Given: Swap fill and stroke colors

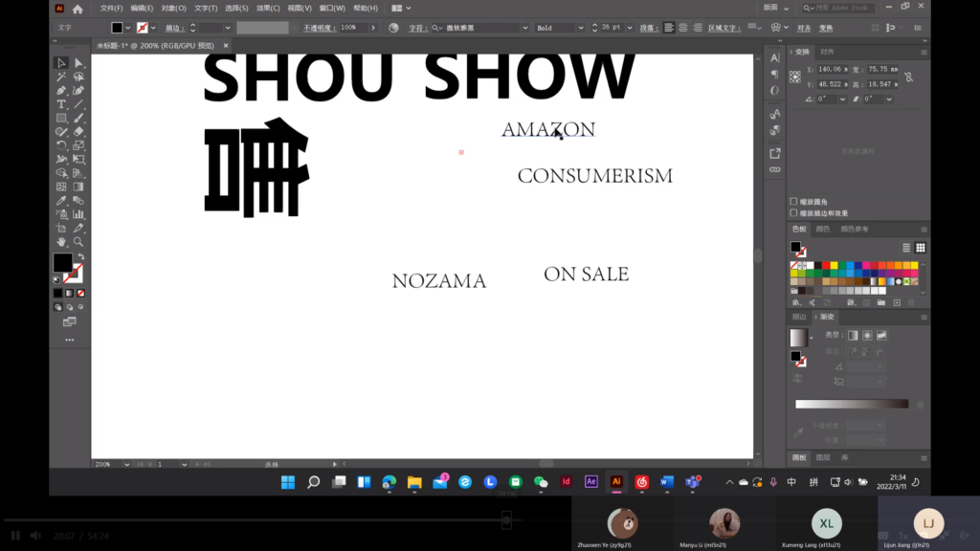Looking at the screenshot, I should (81, 256).
